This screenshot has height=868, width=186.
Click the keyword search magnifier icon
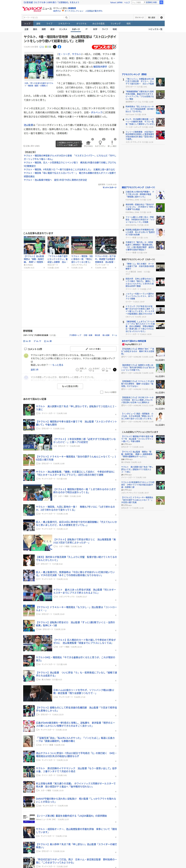66,18
